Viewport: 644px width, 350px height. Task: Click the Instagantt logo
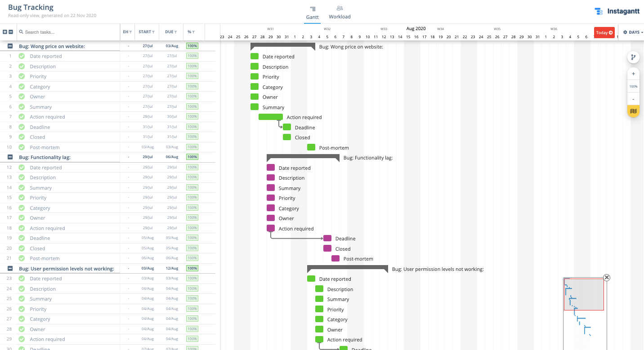tap(617, 11)
